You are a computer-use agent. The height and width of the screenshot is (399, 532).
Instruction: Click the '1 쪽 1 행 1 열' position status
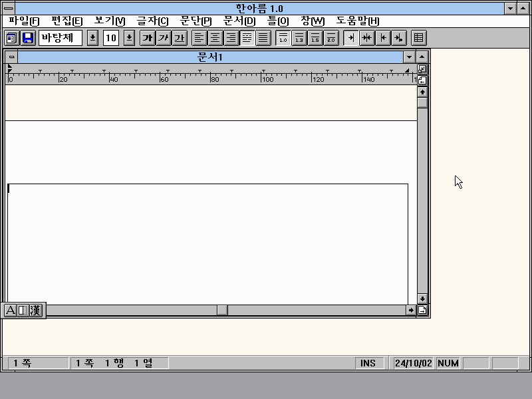120,363
